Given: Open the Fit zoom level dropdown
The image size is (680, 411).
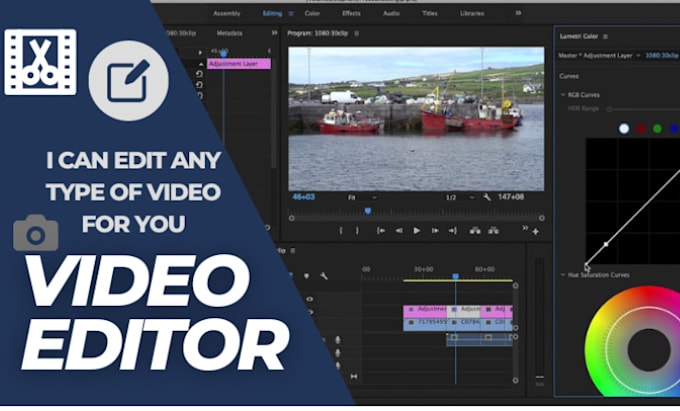Looking at the screenshot, I should coord(362,198).
